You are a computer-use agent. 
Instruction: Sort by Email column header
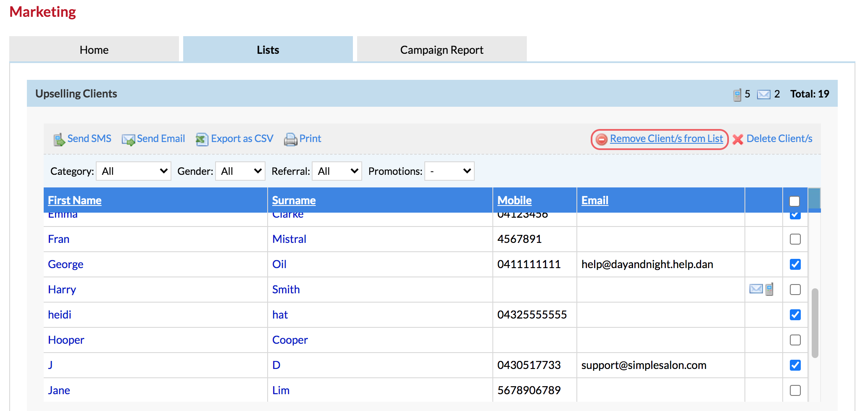click(x=595, y=200)
